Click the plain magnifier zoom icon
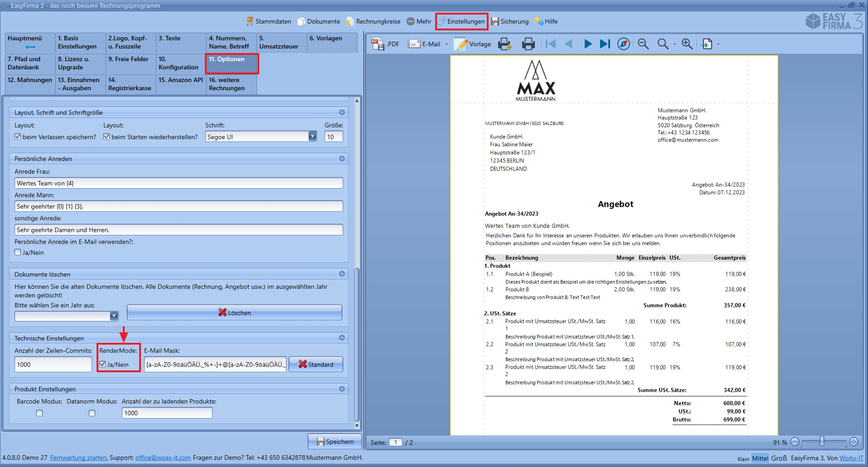This screenshot has height=467, width=868. click(663, 44)
